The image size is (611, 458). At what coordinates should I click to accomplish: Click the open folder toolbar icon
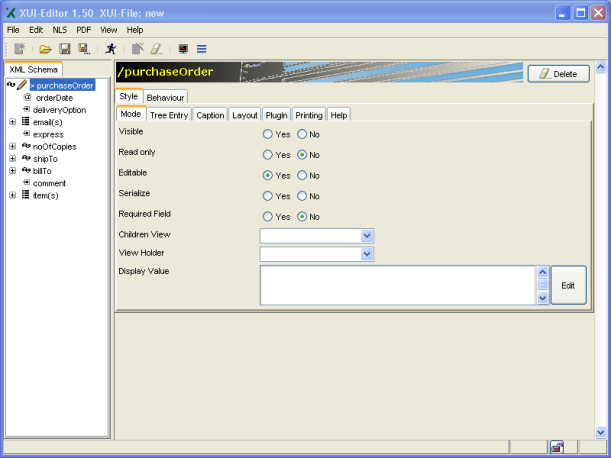(x=45, y=48)
